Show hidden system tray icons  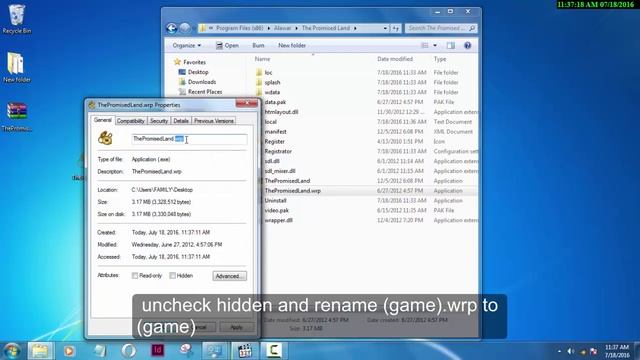tap(559, 351)
